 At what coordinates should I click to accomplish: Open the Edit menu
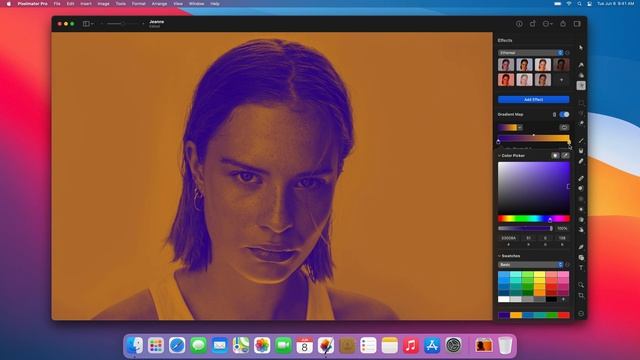70,4
